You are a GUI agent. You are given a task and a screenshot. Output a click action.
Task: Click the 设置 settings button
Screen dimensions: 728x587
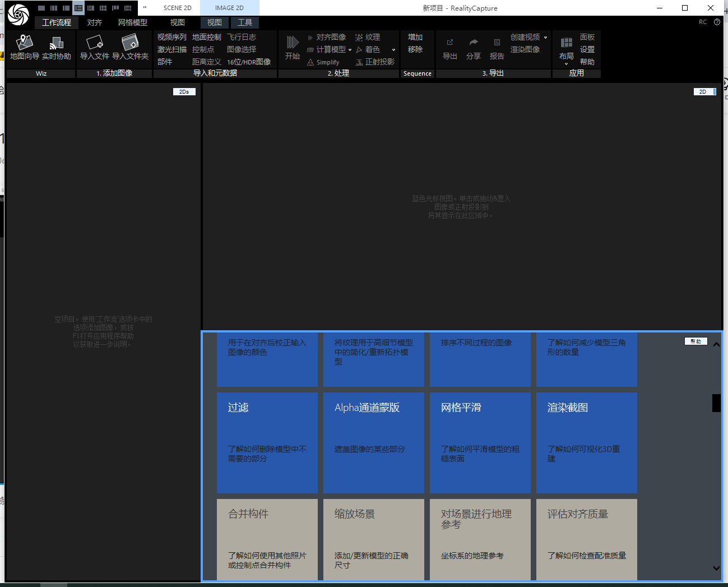[587, 49]
